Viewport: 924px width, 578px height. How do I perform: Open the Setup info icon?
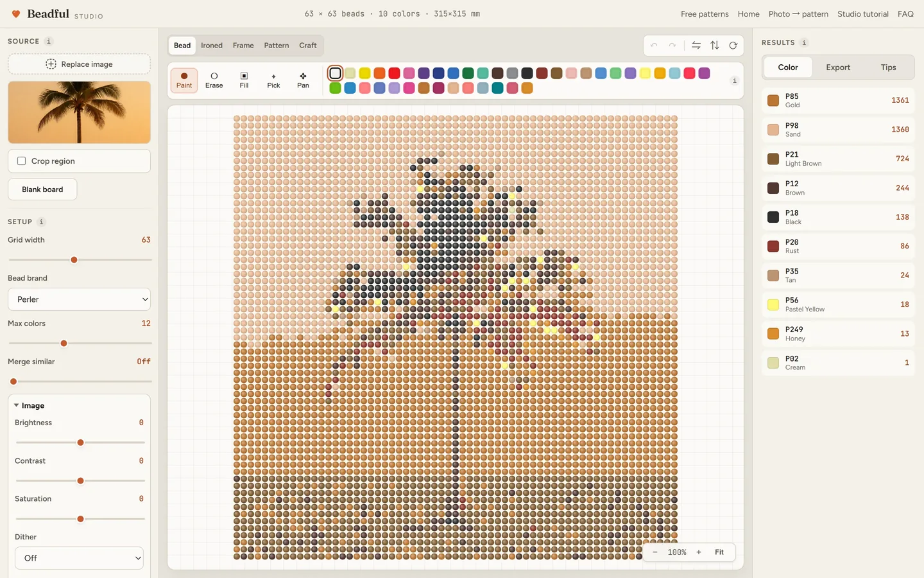pyautogui.click(x=41, y=222)
